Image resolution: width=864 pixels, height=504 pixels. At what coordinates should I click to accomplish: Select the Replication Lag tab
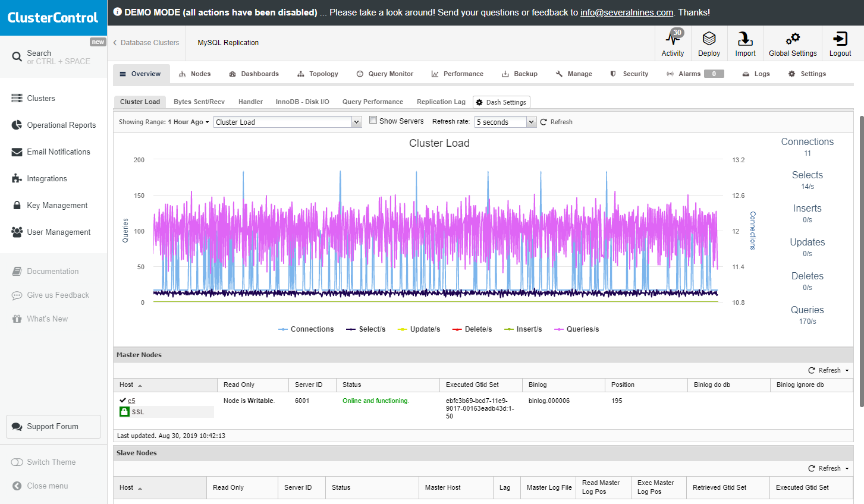pos(441,102)
